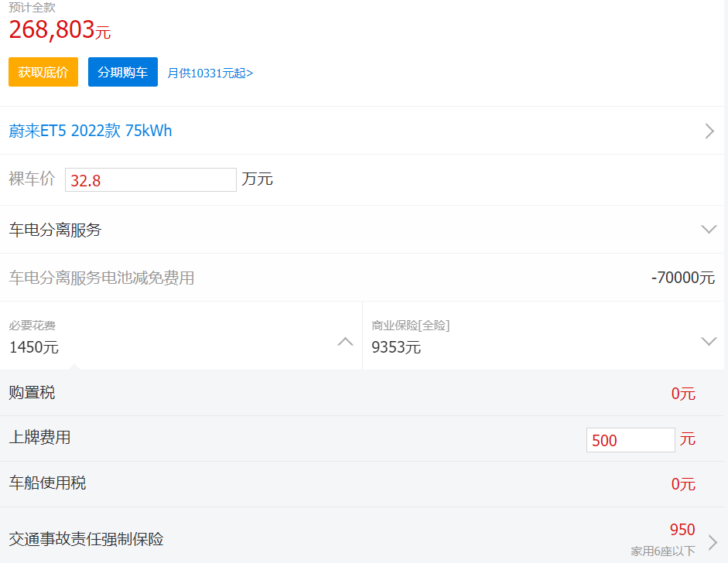Edit the 裸车价 input field
728x563 pixels.
150,179
